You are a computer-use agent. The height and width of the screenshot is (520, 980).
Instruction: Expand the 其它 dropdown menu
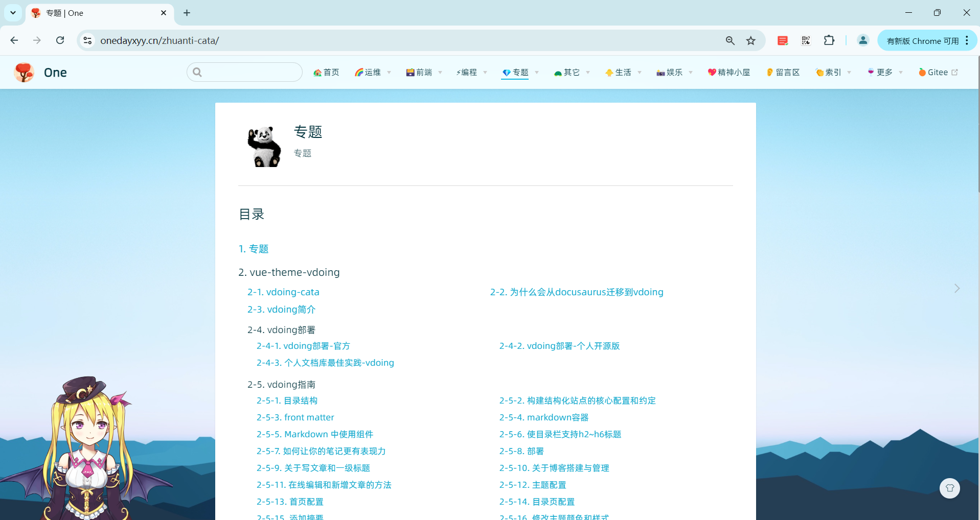572,73
